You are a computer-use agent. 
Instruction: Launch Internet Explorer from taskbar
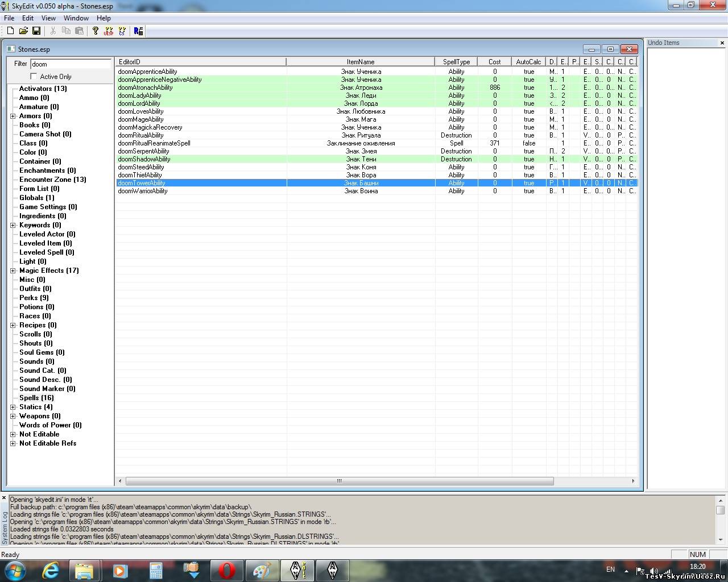point(51,571)
